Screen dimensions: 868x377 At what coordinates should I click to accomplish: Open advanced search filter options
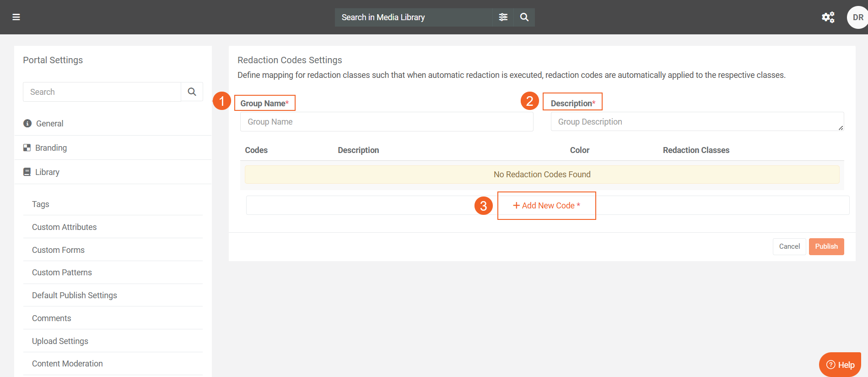503,17
